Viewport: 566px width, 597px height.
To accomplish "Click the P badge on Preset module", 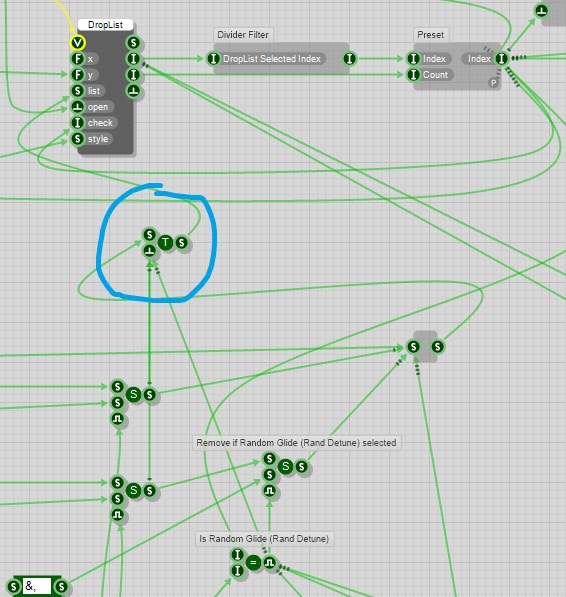I will click(x=493, y=82).
